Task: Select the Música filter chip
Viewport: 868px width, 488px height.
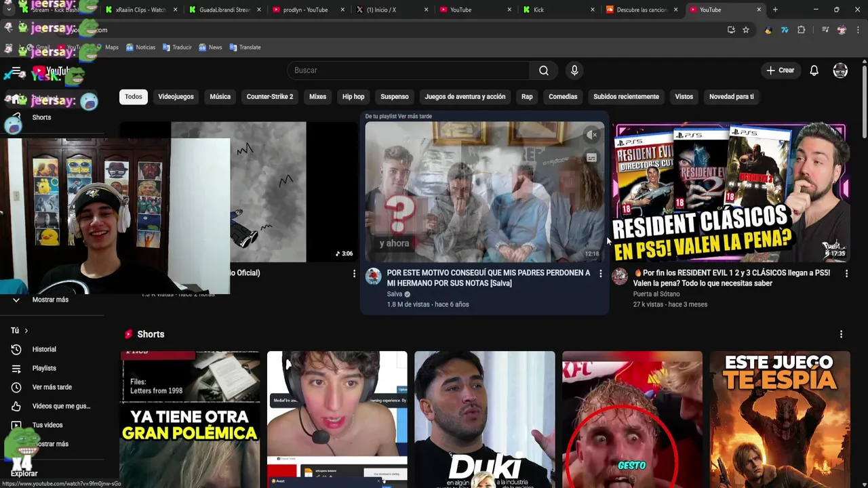Action: pos(220,96)
